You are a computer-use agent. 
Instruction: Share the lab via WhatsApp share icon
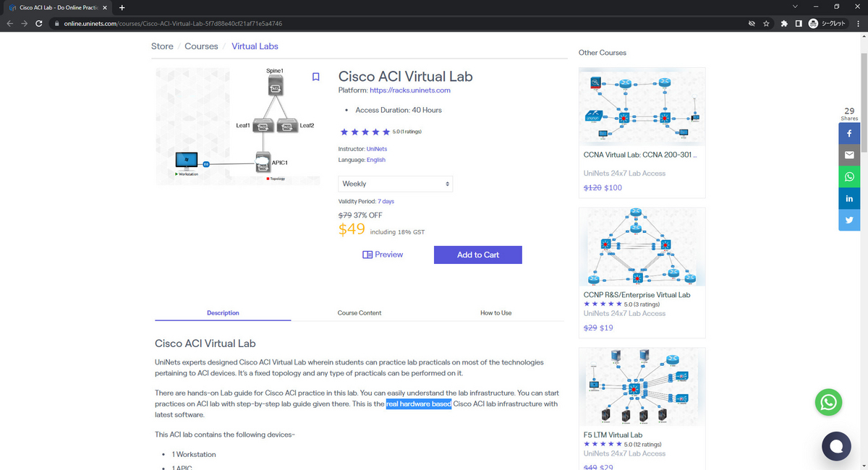tap(849, 176)
